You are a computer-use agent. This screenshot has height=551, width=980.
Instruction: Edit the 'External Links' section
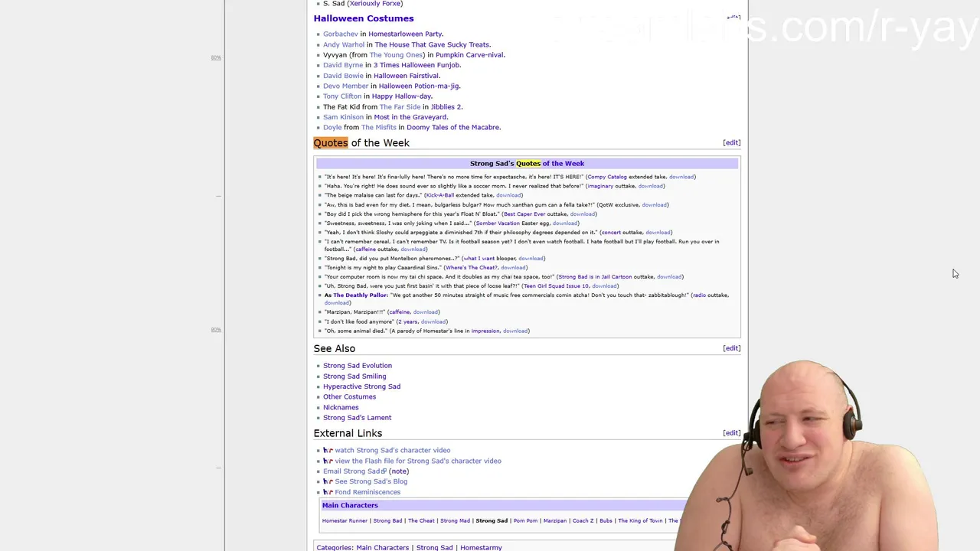731,433
